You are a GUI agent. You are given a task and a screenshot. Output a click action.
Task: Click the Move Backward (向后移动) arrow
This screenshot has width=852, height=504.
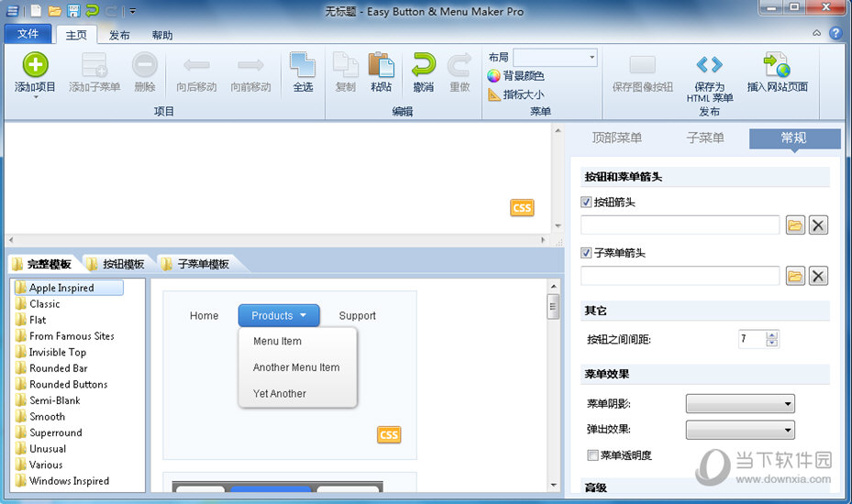[196, 65]
